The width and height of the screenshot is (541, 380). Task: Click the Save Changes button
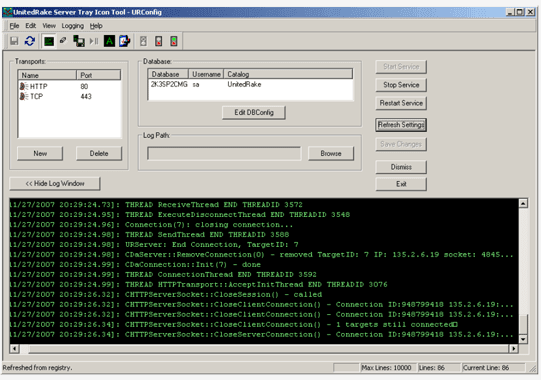pos(401,144)
